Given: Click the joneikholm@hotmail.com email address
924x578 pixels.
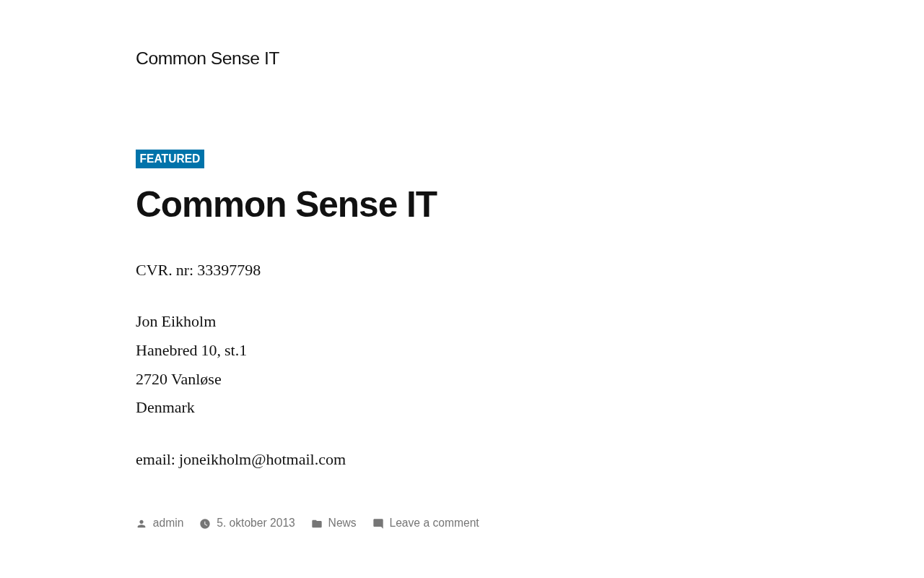Looking at the screenshot, I should coord(262,460).
